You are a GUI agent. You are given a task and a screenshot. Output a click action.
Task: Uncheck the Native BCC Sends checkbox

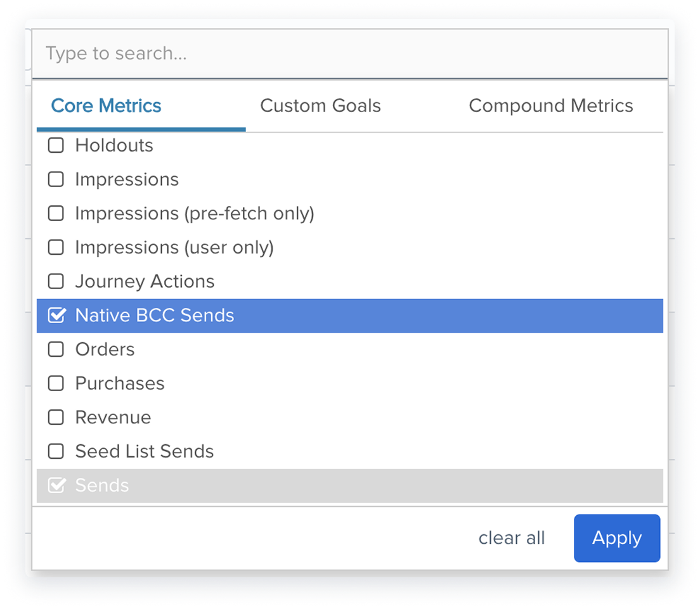tap(56, 315)
